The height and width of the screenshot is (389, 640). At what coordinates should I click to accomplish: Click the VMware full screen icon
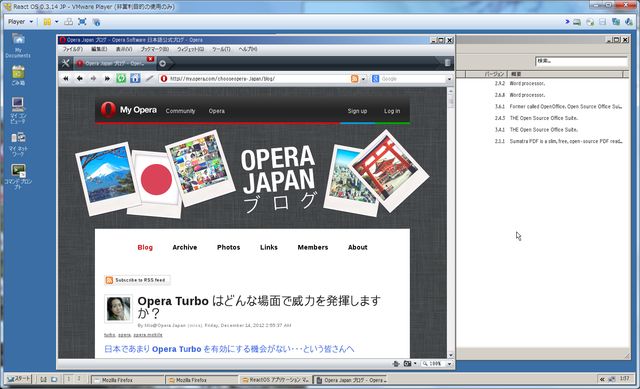[82, 22]
